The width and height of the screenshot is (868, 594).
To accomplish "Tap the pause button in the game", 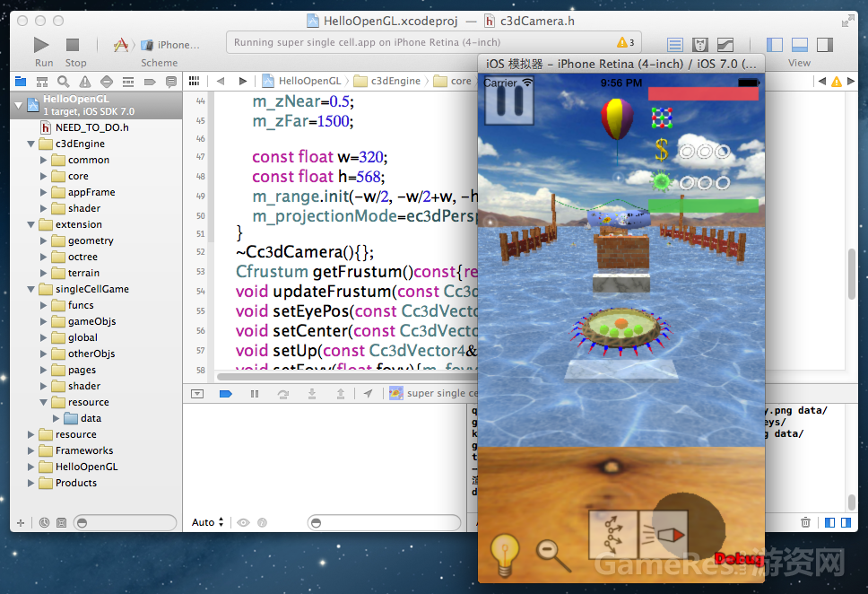I will [508, 103].
